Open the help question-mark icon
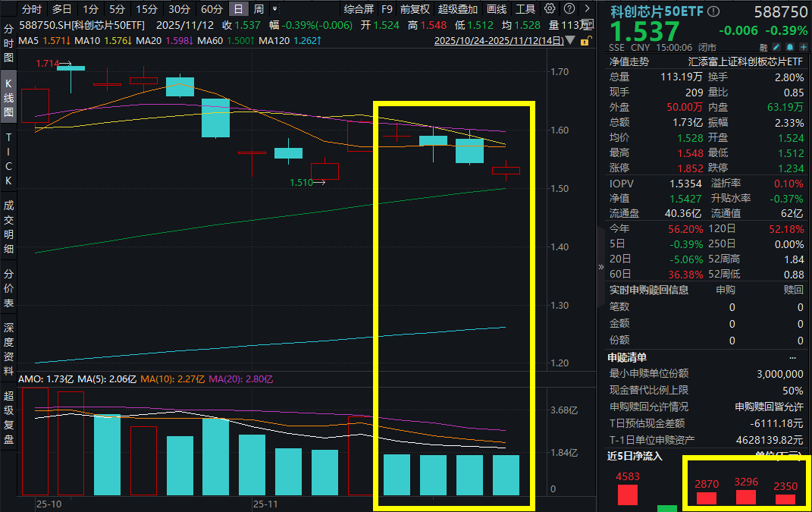Image resolution: width=812 pixels, height=512 pixels. pos(569,9)
